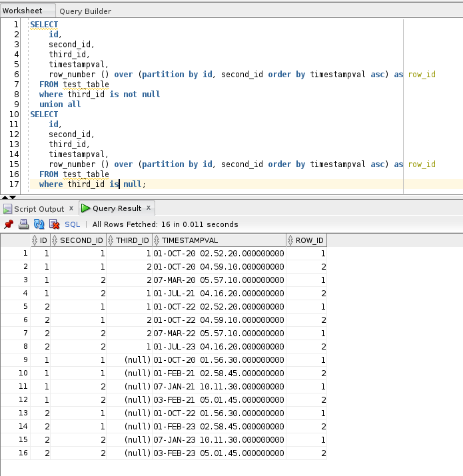The width and height of the screenshot is (463, 476).
Task: Sort by the ID column header
Action: (x=40, y=240)
